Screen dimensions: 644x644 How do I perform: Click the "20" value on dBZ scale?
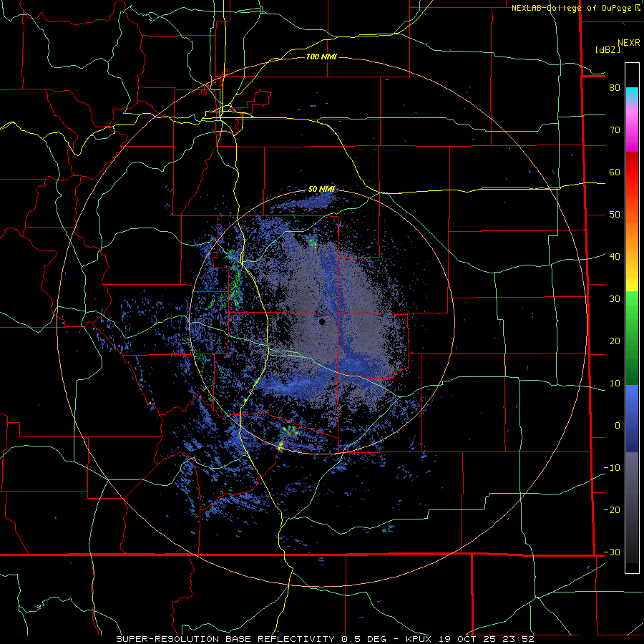[x=615, y=341]
